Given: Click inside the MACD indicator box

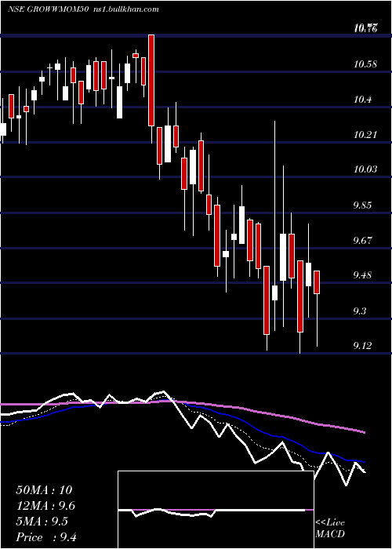Looking at the screenshot, I should tap(216, 510).
